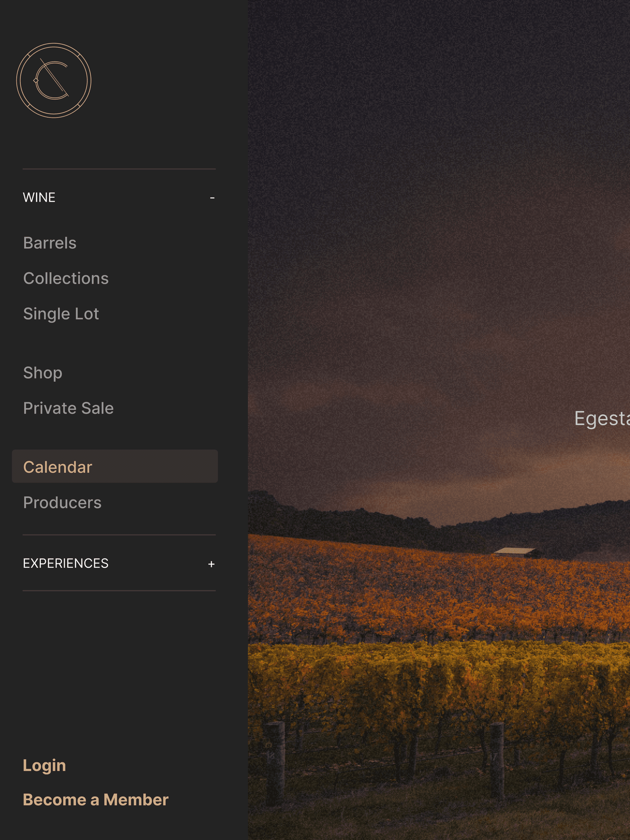The width and height of the screenshot is (630, 840).
Task: Go to Collections
Action: [66, 278]
